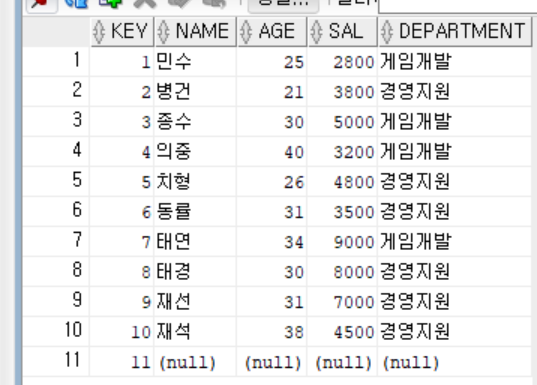This screenshot has width=537, height=385.
Task: Select 경영지원 department cell in 재석's row
Action: 454,332
